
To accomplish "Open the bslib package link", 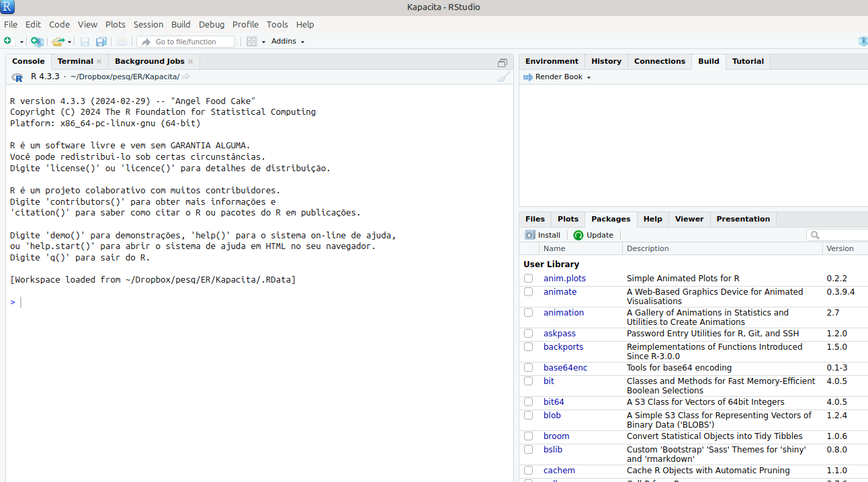I will click(x=552, y=450).
